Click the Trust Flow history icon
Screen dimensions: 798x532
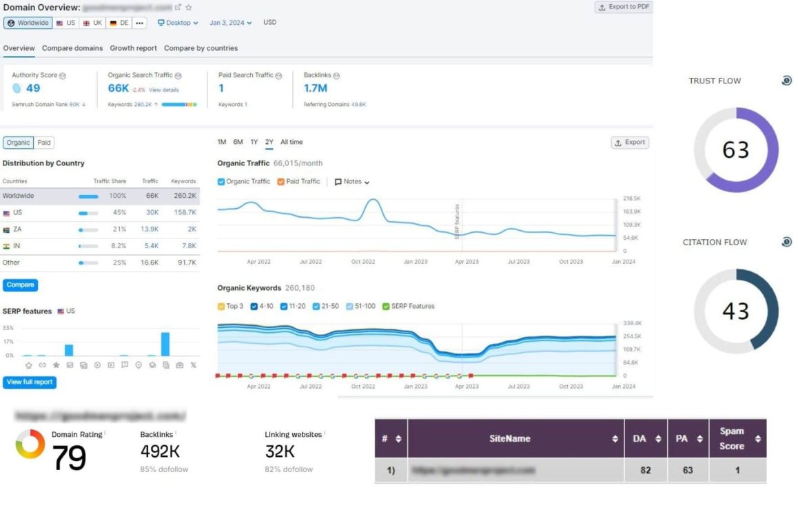pyautogui.click(x=786, y=81)
